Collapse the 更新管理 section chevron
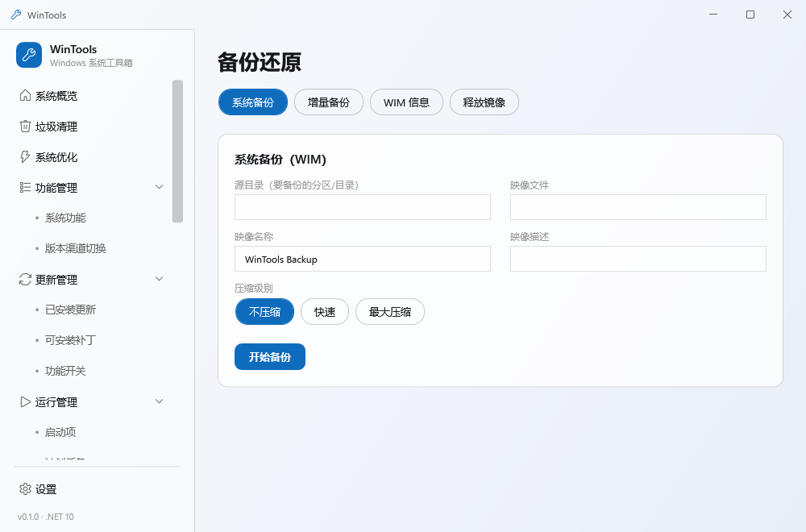Image resolution: width=806 pixels, height=532 pixels. point(160,279)
